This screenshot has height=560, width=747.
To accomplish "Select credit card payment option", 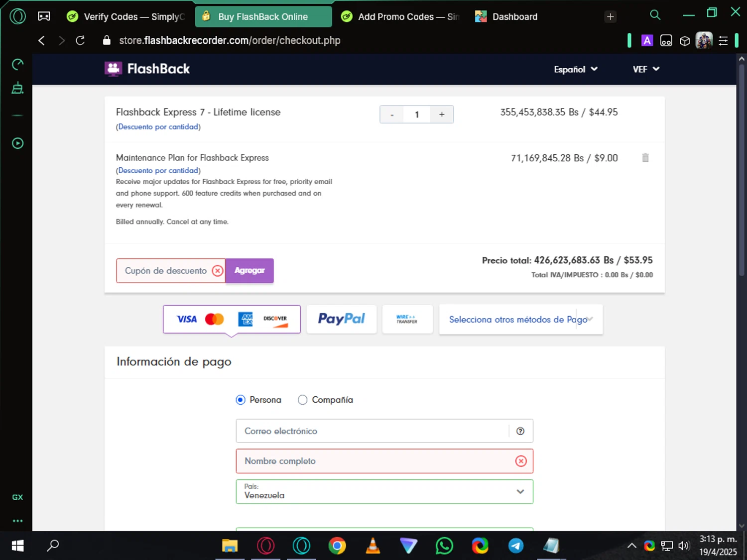I will tap(232, 319).
